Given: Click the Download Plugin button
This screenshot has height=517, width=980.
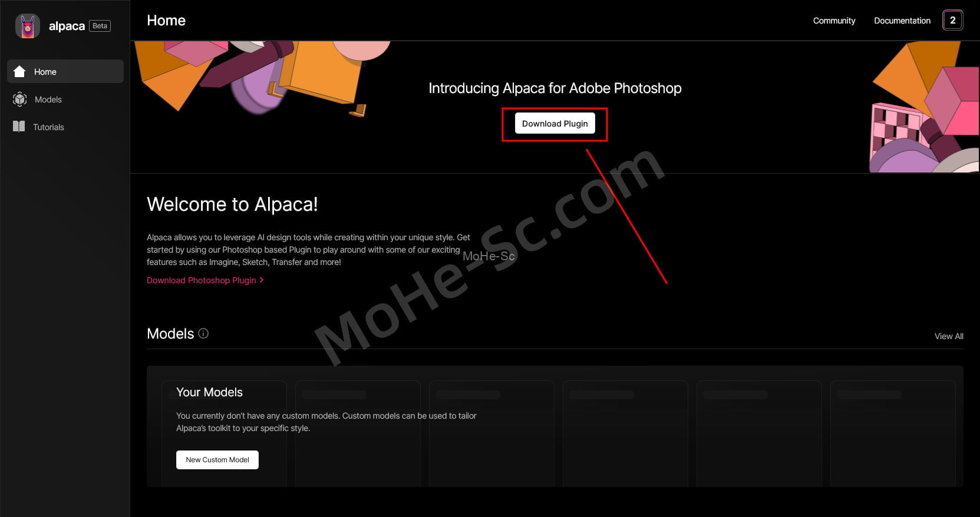Looking at the screenshot, I should coord(555,124).
